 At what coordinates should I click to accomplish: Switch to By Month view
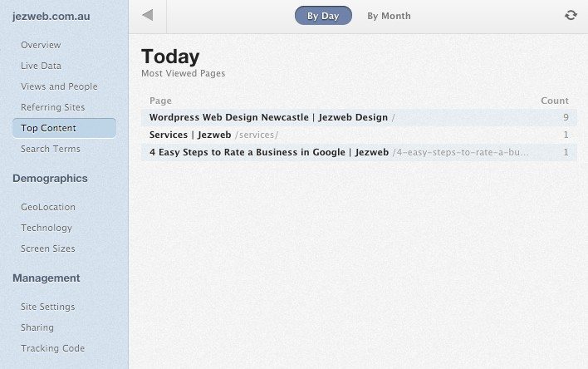[389, 16]
